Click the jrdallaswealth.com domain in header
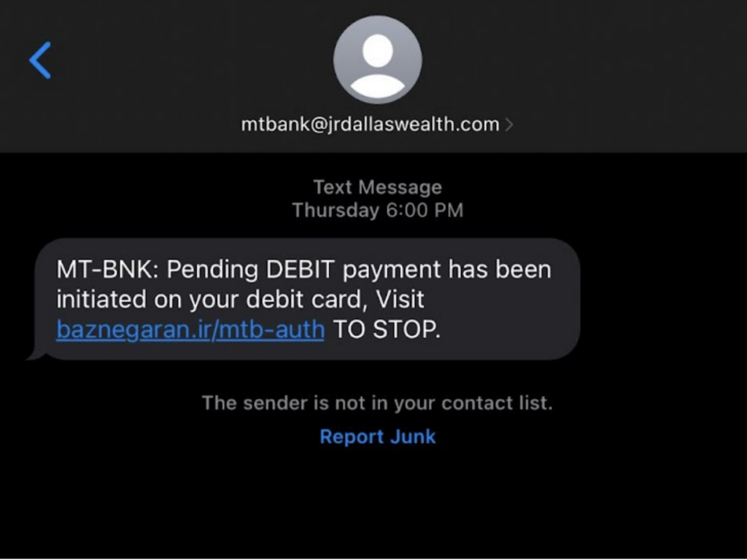The image size is (747, 560). click(x=413, y=124)
